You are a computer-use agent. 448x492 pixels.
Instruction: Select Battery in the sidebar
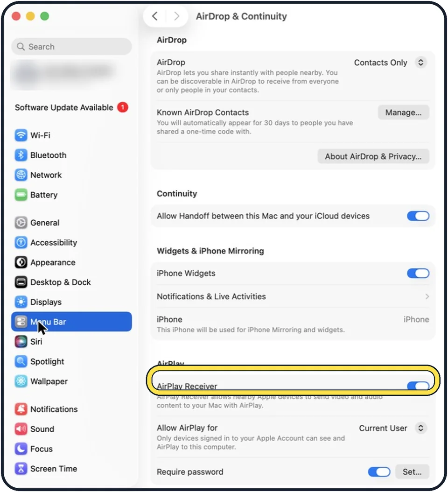click(71, 195)
